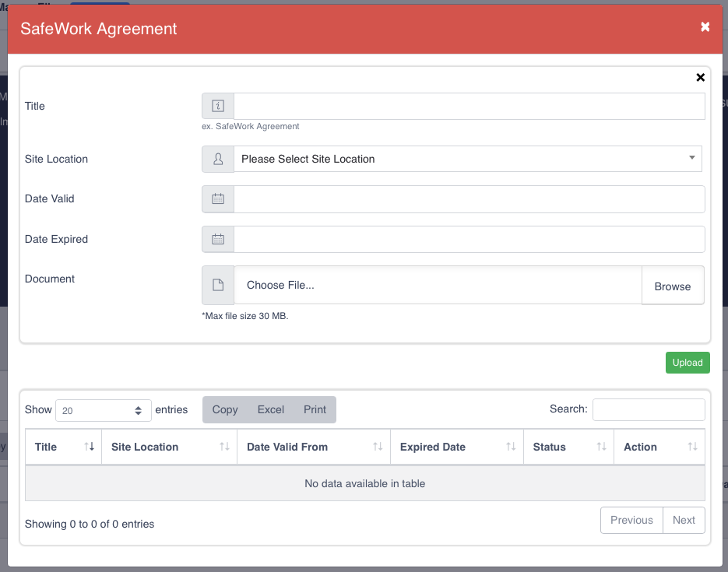
Task: Sort table by Status column
Action: (x=568, y=447)
